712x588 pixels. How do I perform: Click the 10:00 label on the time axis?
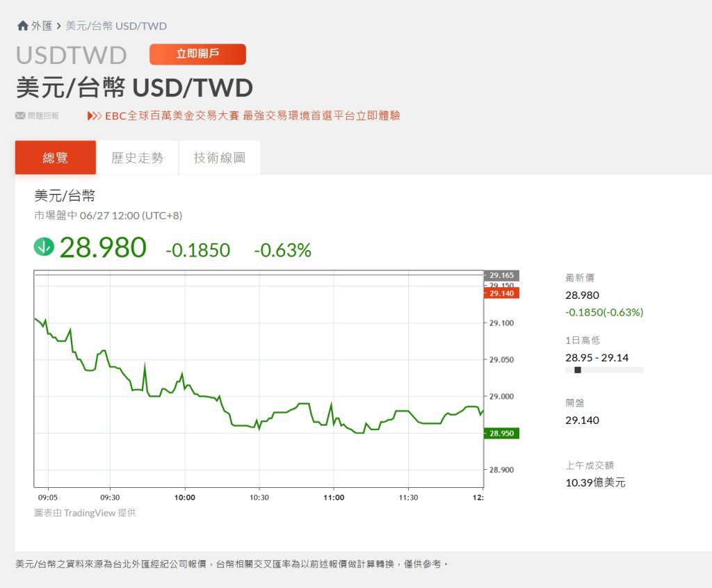pos(185,498)
